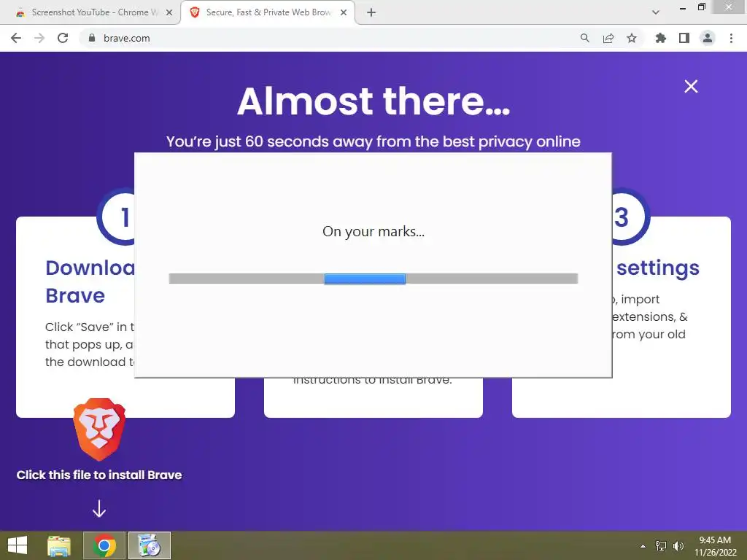Image resolution: width=747 pixels, height=560 pixels.
Task: Minimize the Chrome window
Action: tap(683, 8)
